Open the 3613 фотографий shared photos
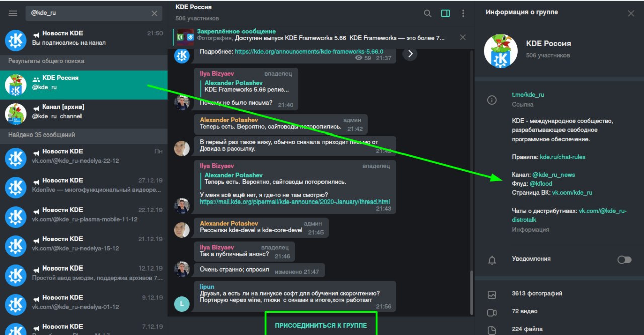 (x=537, y=293)
